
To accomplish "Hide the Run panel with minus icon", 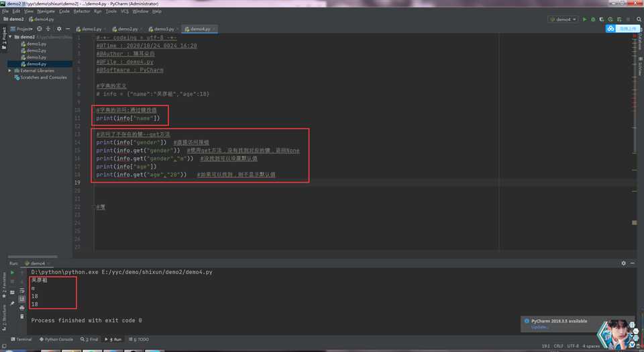I will click(x=633, y=263).
